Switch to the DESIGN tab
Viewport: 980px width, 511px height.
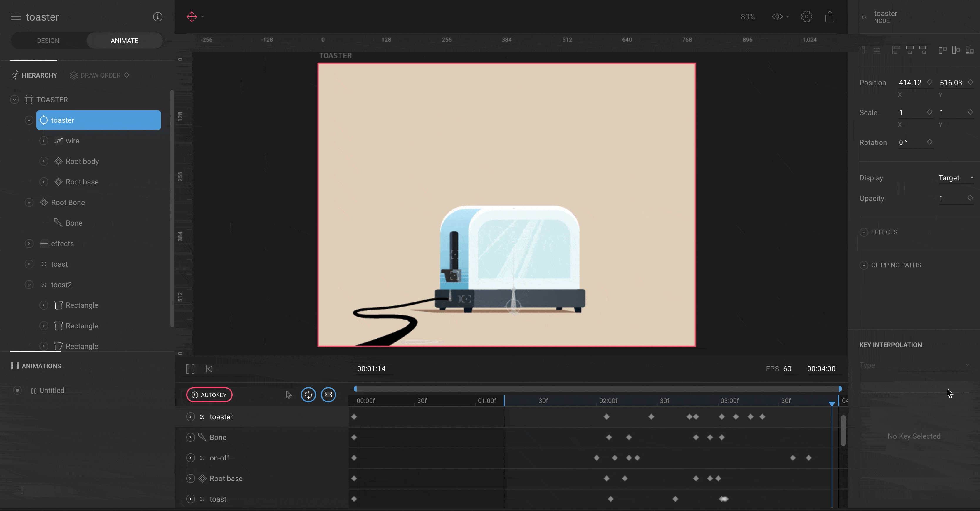[48, 41]
